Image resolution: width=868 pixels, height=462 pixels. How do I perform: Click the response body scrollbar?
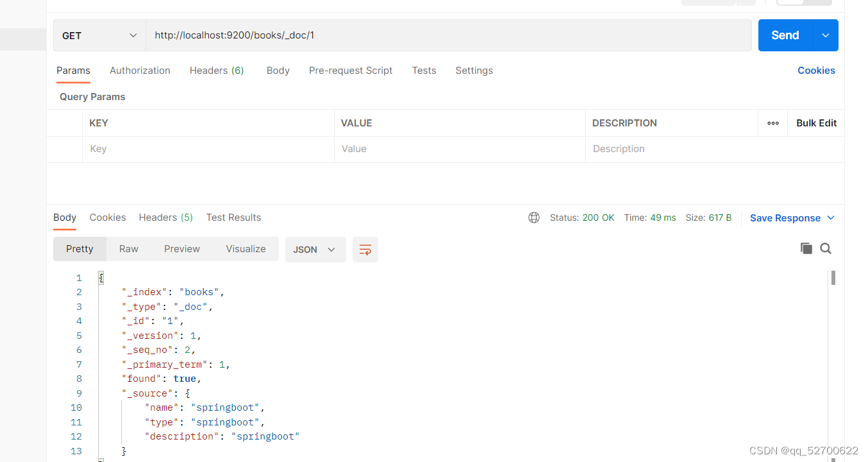click(x=833, y=278)
